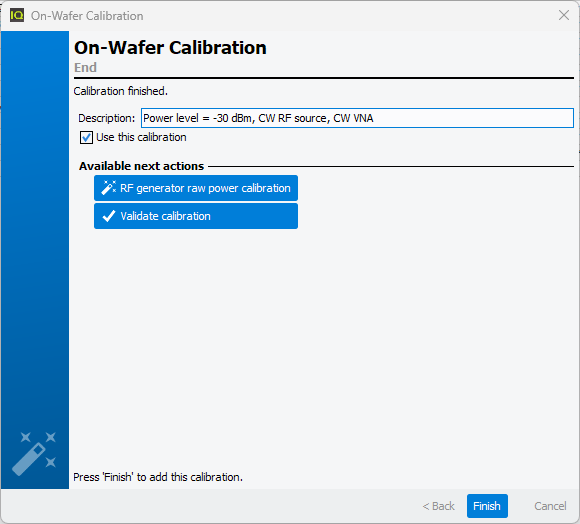Click the 'Description:' label
This screenshot has width=580, height=524.
click(107, 118)
